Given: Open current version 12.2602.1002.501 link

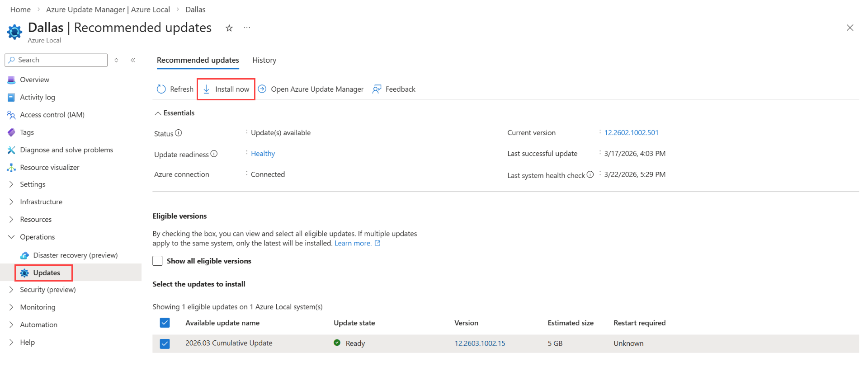Looking at the screenshot, I should [631, 133].
